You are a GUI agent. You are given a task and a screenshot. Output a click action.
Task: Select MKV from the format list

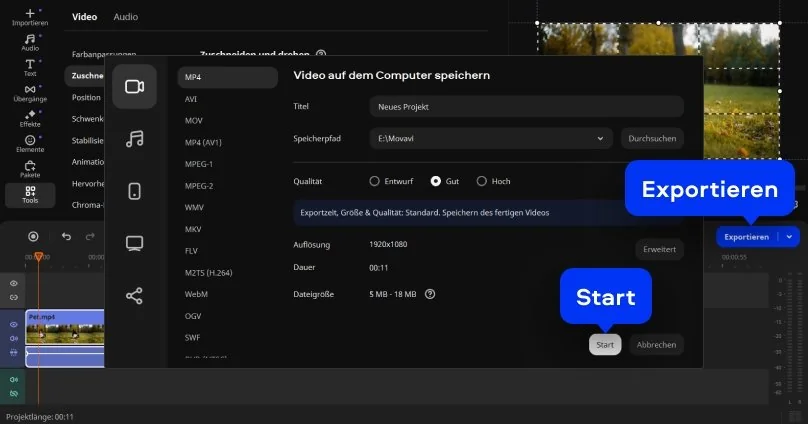pyautogui.click(x=194, y=228)
